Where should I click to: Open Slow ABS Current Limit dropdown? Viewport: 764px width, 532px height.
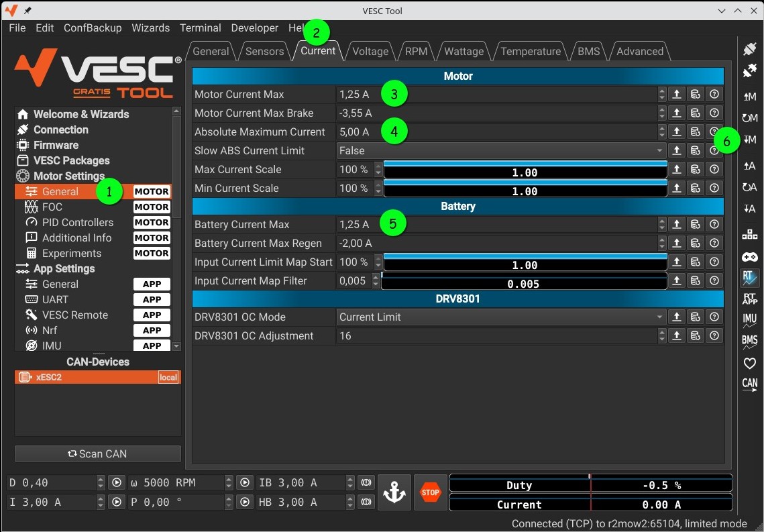(500, 151)
